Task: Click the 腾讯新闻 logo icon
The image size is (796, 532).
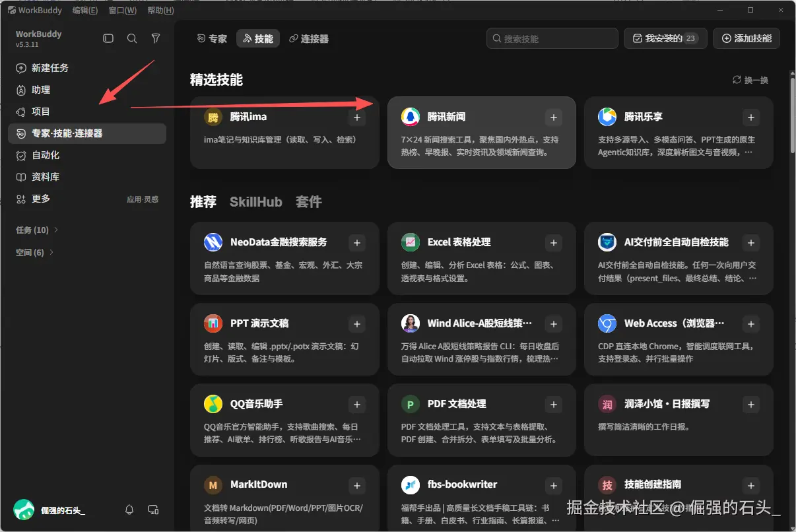Action: (x=411, y=117)
